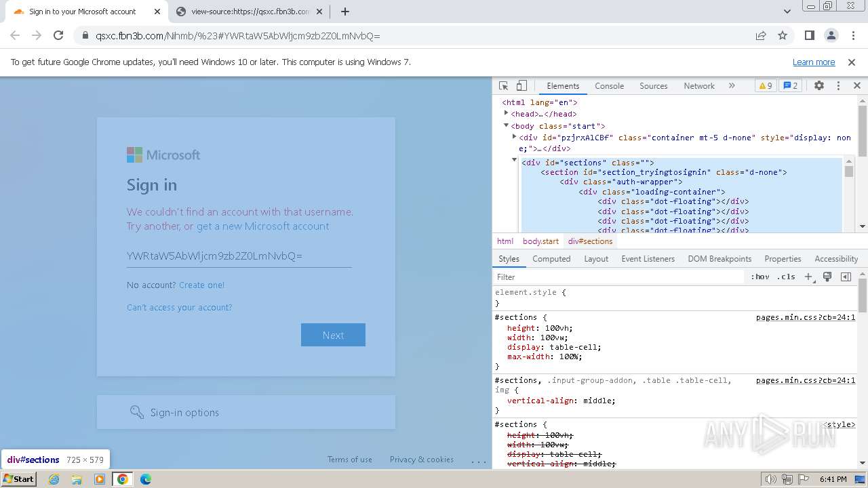Open DevTools settings gear
The width and height of the screenshot is (868, 488).
coord(819,86)
